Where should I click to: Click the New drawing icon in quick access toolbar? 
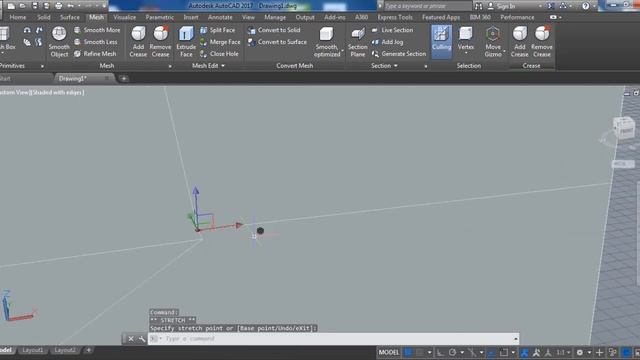pos(11,6)
